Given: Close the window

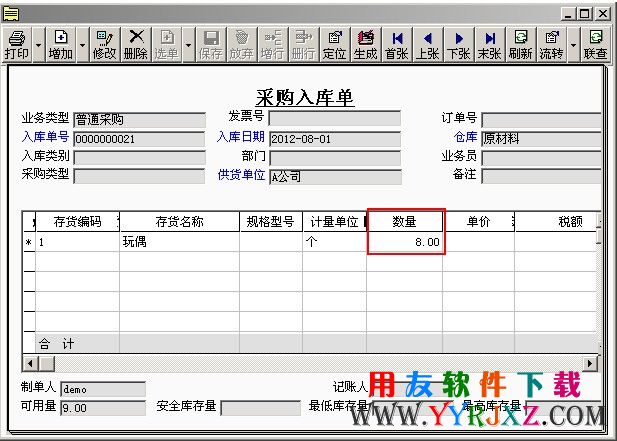Looking at the screenshot, I should click(x=602, y=15).
